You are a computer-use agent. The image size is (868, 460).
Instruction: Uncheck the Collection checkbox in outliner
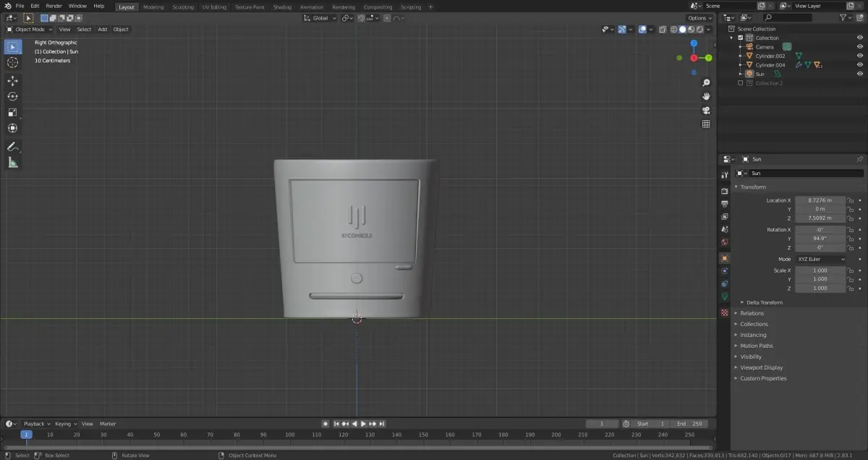(x=740, y=38)
